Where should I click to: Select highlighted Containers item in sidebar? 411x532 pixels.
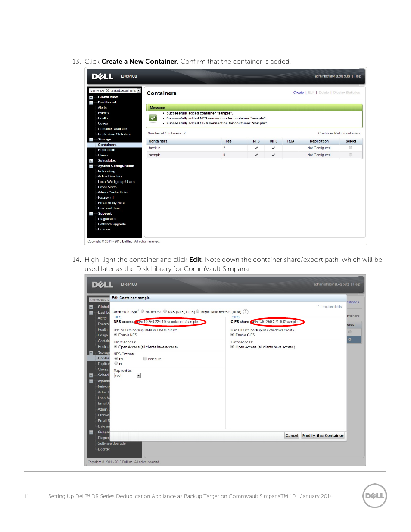[107, 145]
